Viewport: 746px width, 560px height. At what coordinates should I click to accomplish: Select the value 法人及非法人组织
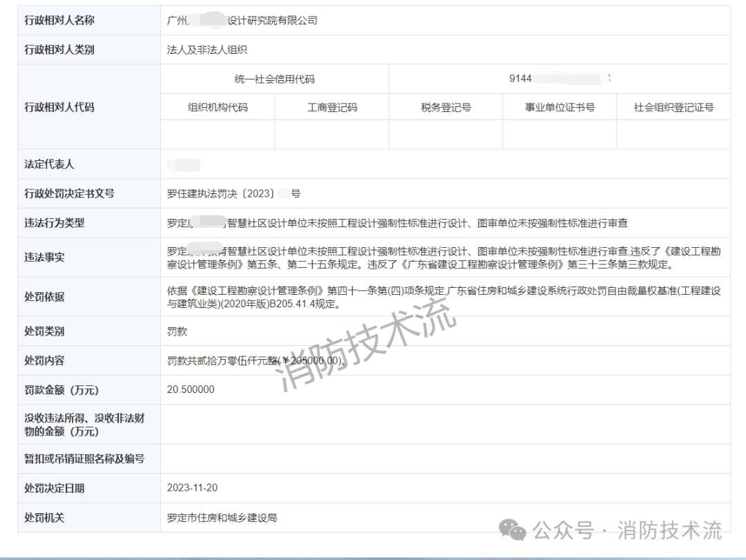pos(207,50)
